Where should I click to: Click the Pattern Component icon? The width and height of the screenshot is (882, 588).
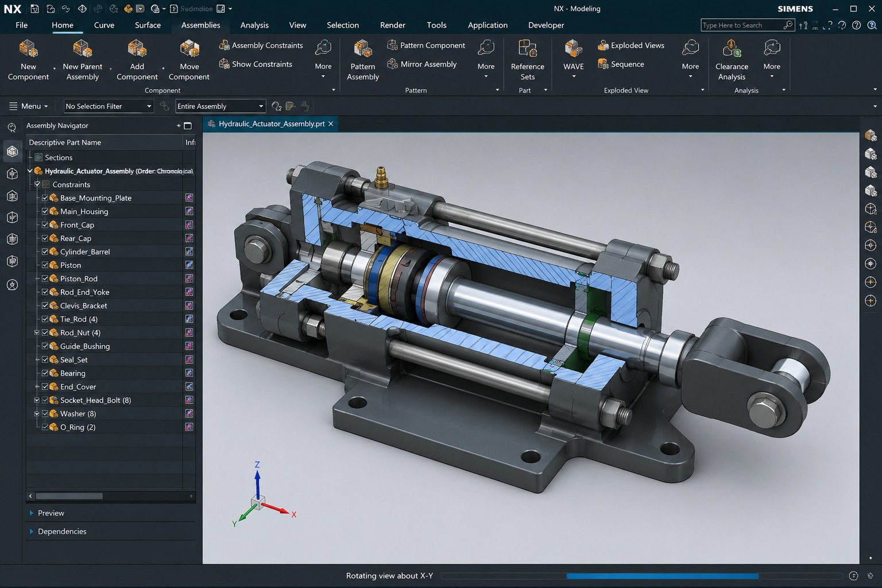(x=393, y=45)
